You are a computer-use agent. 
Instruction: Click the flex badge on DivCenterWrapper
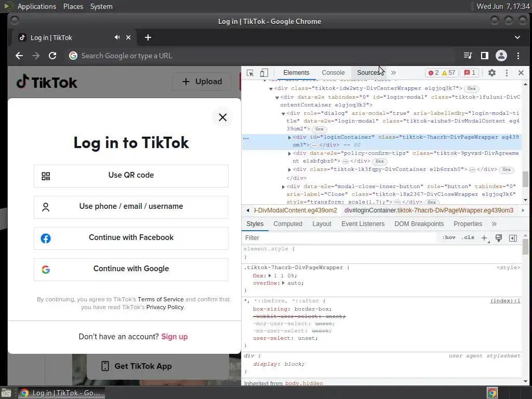(x=471, y=88)
